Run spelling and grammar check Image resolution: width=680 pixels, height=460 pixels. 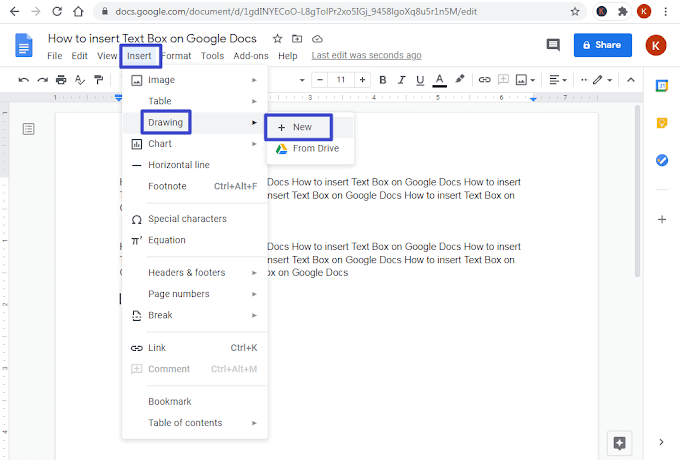point(80,80)
